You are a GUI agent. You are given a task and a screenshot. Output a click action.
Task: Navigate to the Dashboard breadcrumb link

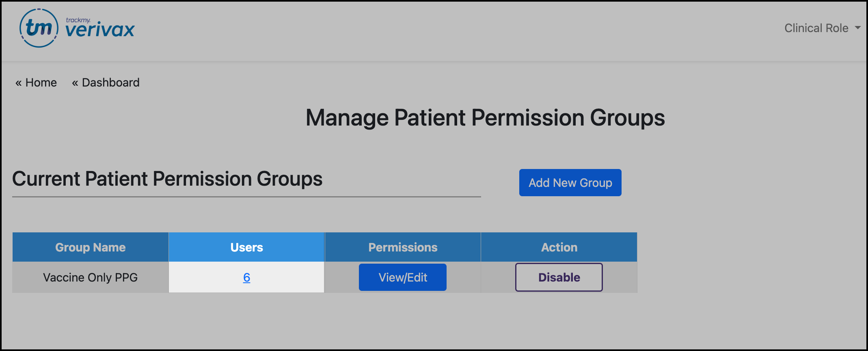(110, 82)
